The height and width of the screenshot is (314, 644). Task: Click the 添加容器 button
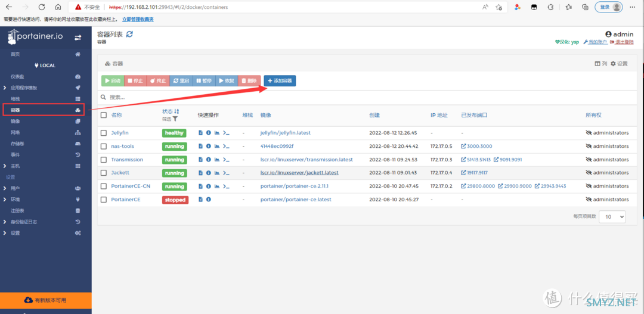[280, 81]
